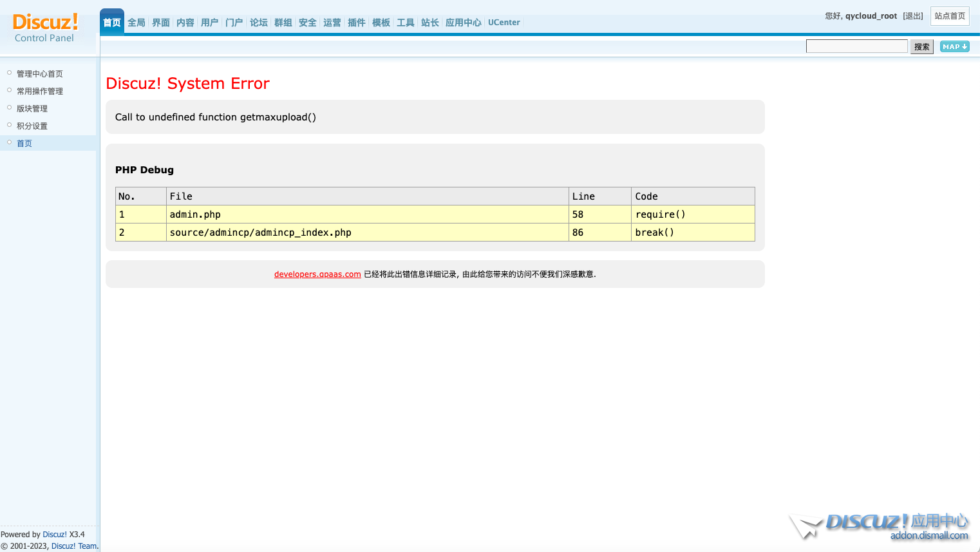
Task: Click the Discuz! Control Panel logo
Action: tap(45, 28)
